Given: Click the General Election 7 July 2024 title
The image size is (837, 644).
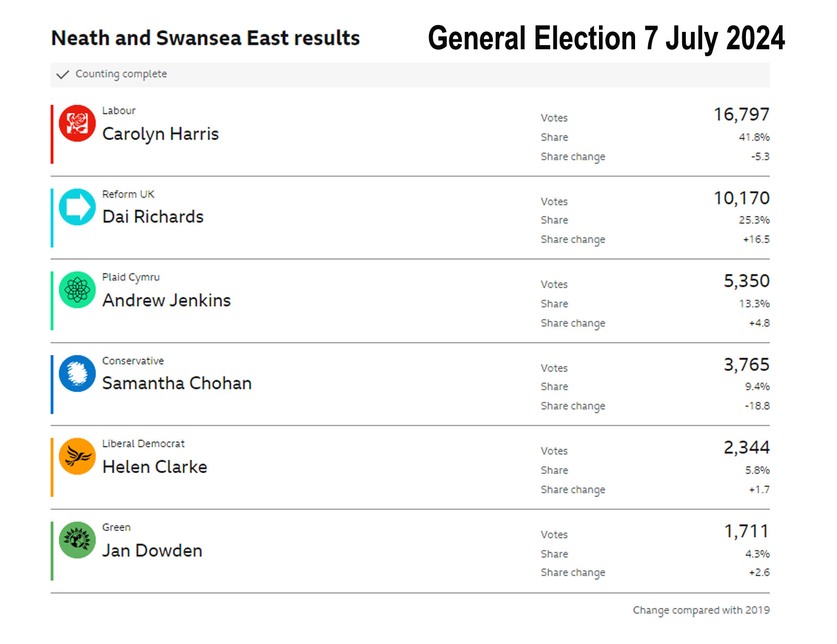Looking at the screenshot, I should [x=606, y=38].
